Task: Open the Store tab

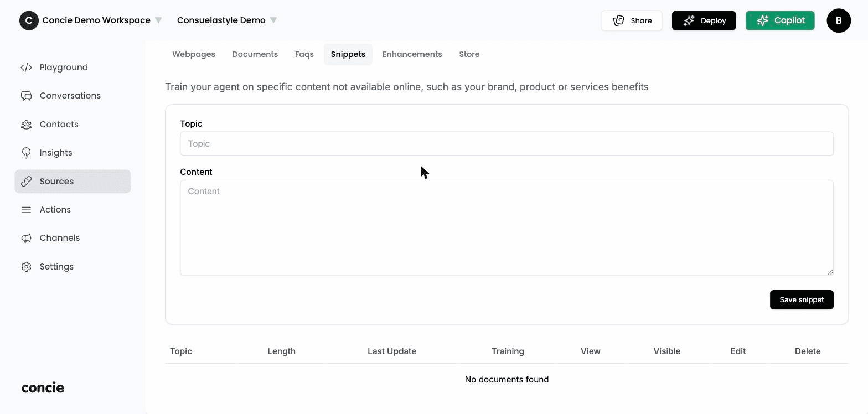Action: click(x=469, y=54)
